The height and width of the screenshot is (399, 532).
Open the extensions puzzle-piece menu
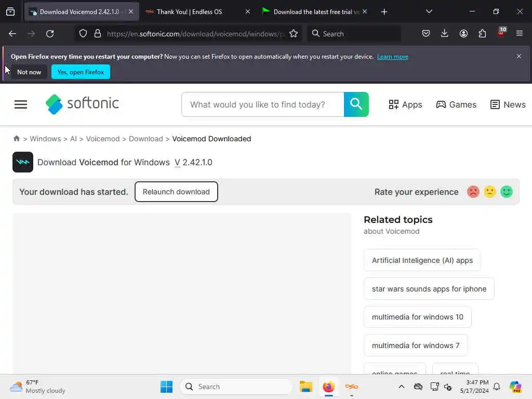click(482, 33)
